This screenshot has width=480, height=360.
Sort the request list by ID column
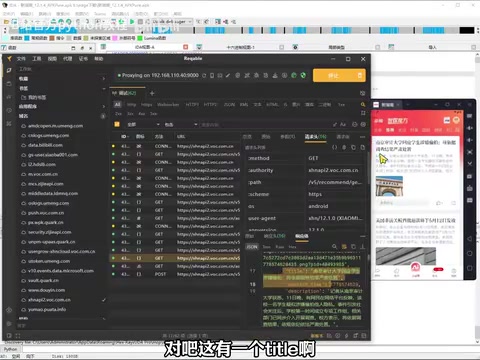click(124, 137)
